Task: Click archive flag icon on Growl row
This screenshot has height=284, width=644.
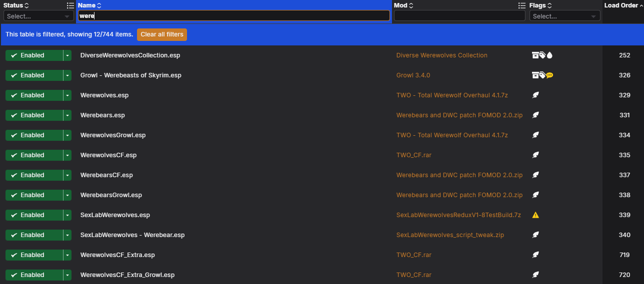Action: click(535, 75)
